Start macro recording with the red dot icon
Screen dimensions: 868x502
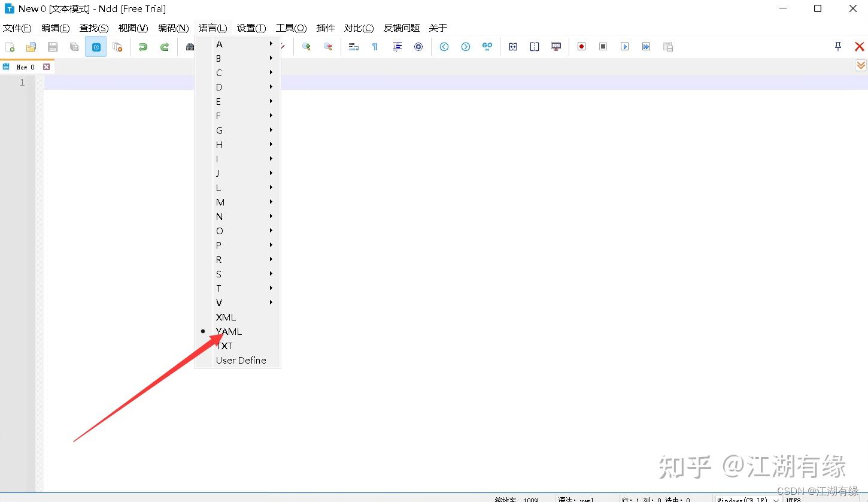coord(581,46)
